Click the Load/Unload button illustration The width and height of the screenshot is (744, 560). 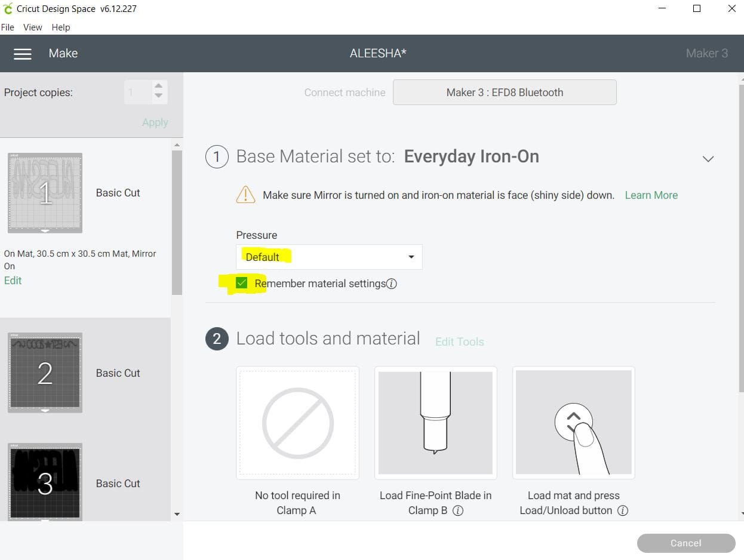coord(573,423)
